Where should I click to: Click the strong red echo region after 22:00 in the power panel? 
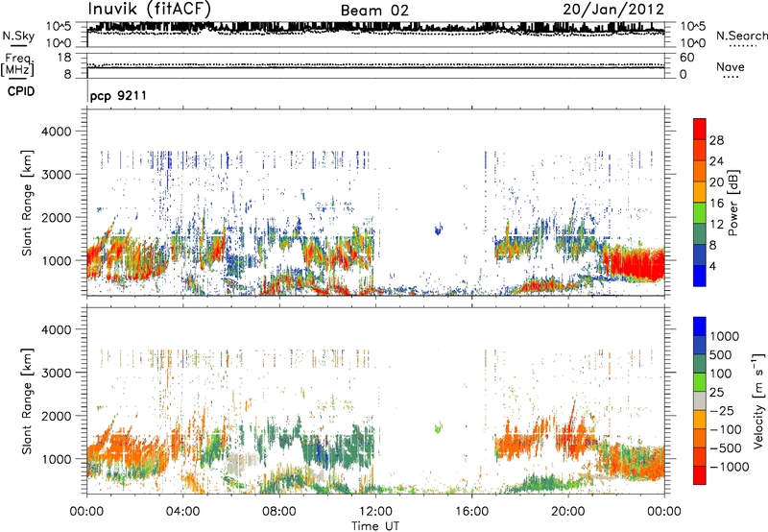pyautogui.click(x=635, y=264)
